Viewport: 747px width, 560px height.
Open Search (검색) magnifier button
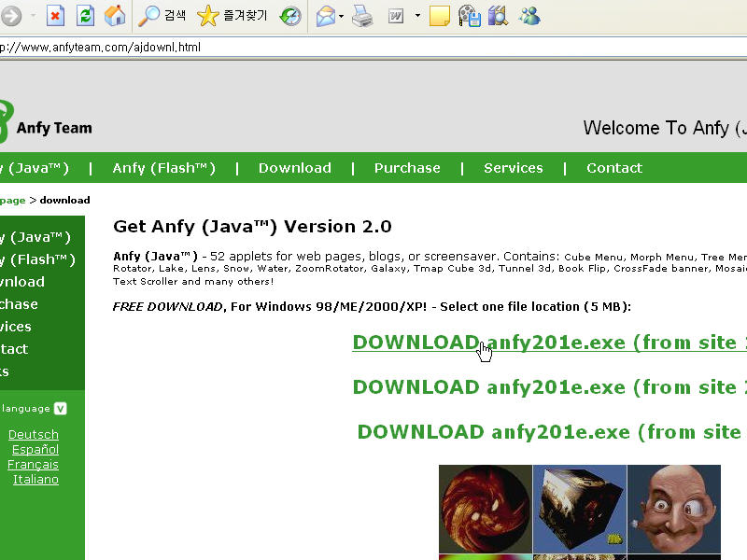tap(162, 16)
